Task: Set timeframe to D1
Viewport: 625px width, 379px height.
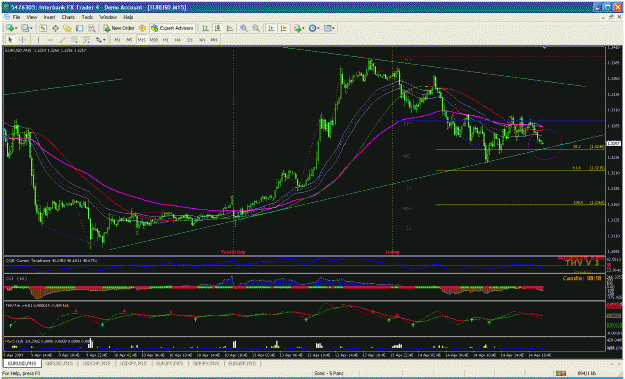Action: (x=190, y=40)
